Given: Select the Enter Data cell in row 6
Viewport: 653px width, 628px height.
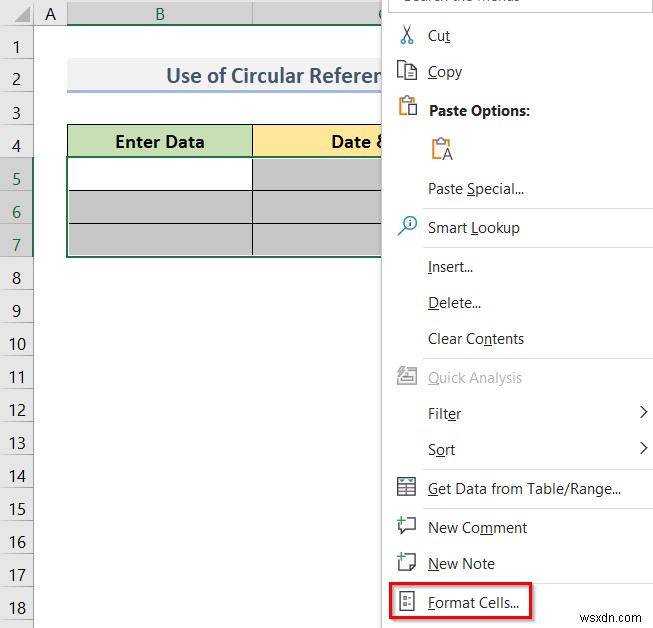Looking at the screenshot, I should tap(160, 207).
